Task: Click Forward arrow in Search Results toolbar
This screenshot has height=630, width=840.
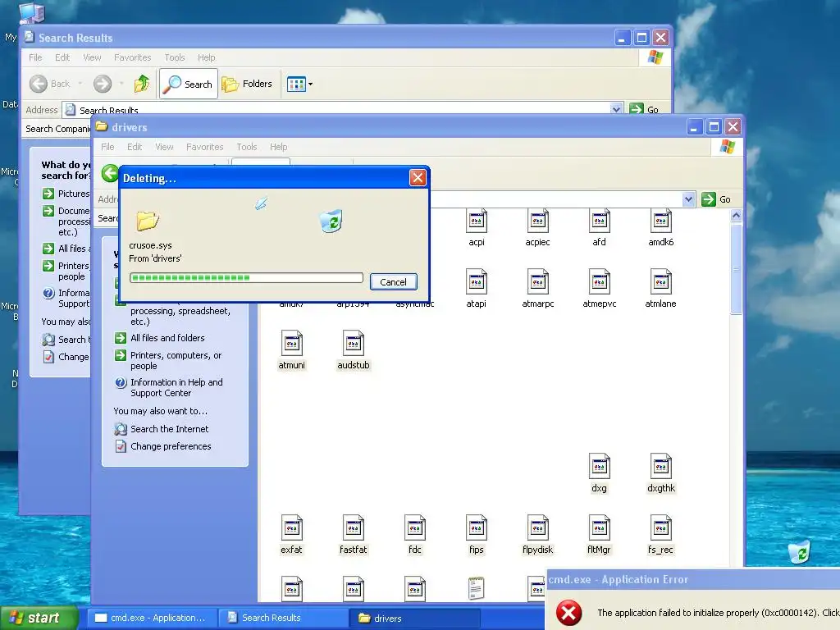Action: (x=103, y=84)
